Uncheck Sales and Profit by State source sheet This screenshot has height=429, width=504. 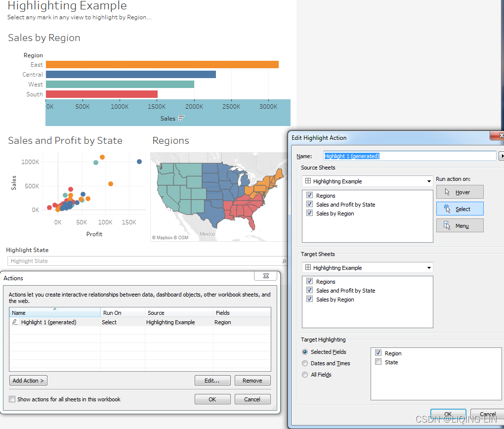309,204
